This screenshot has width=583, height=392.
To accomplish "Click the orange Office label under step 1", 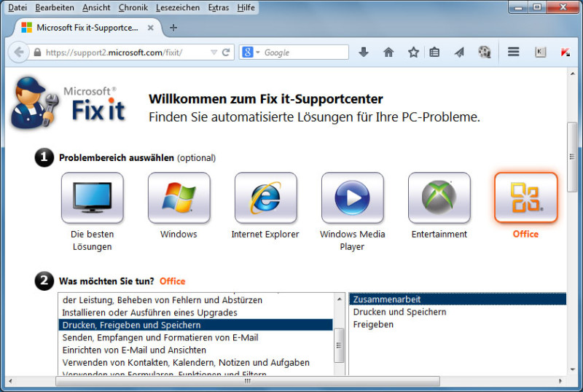I will [525, 234].
